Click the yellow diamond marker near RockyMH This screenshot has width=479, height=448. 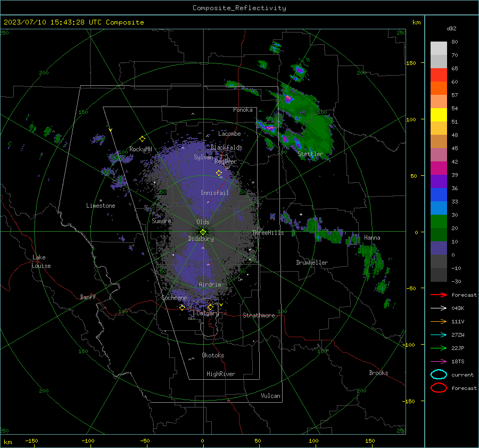[142, 139]
